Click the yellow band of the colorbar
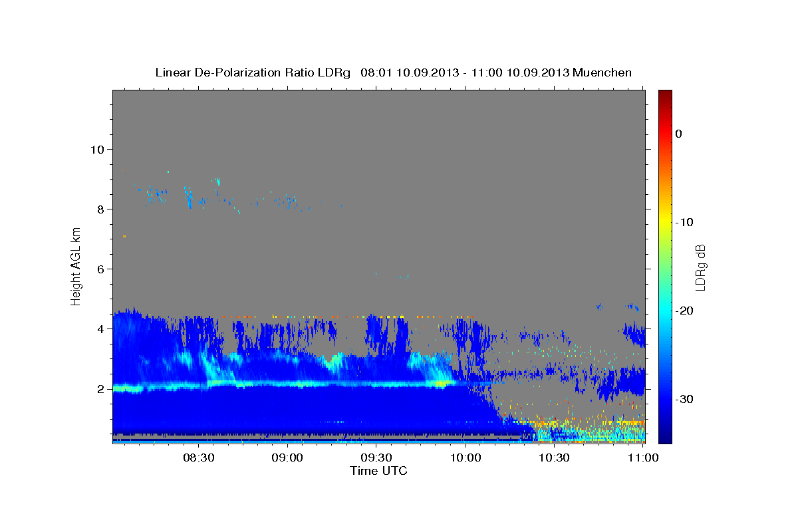Screen dimensions: 798x532 (665, 219)
